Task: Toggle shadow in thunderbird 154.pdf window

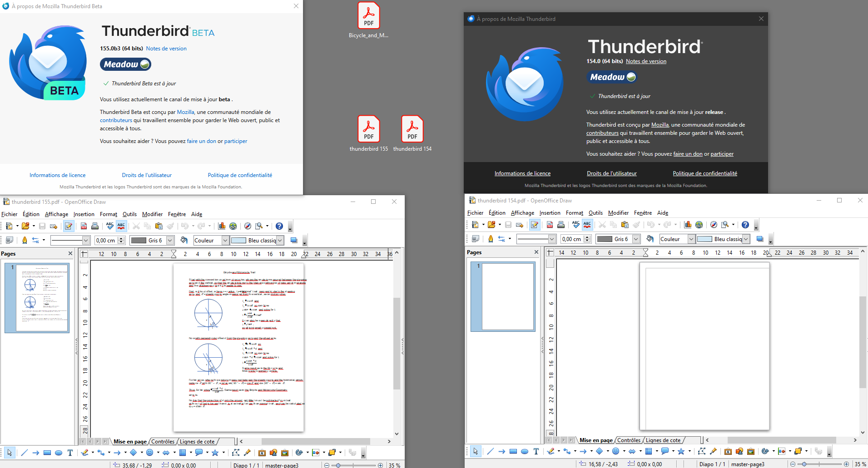Action: (x=760, y=239)
